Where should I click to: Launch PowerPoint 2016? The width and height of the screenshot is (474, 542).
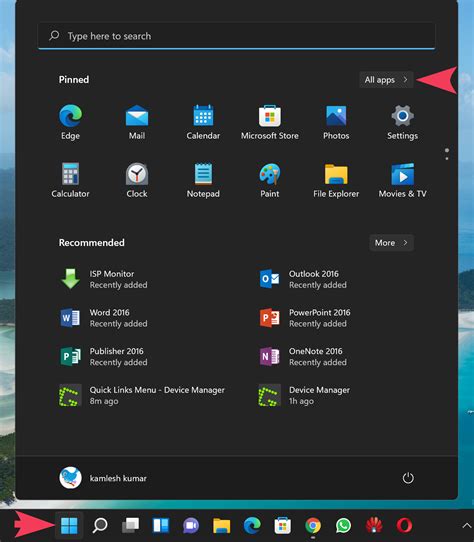305,318
